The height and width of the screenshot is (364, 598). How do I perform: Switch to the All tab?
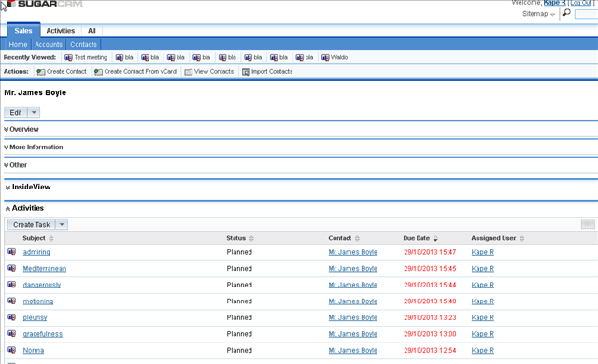click(x=92, y=31)
